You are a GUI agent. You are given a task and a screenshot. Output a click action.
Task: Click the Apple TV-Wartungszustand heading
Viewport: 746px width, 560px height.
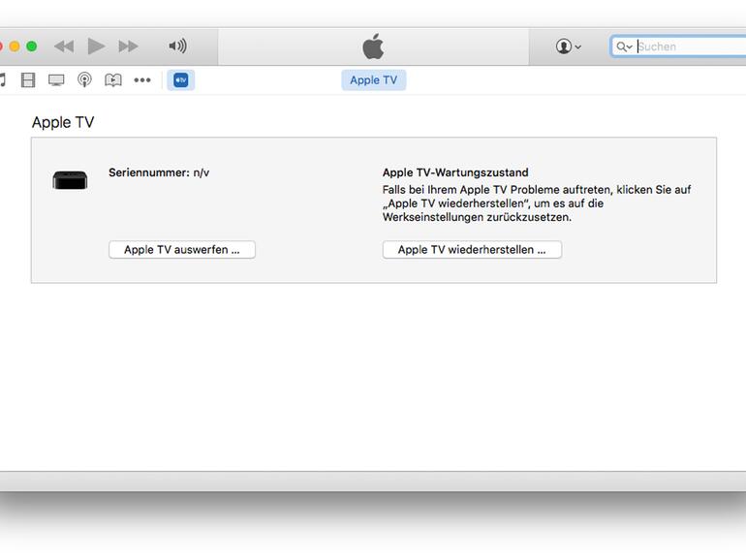point(455,172)
